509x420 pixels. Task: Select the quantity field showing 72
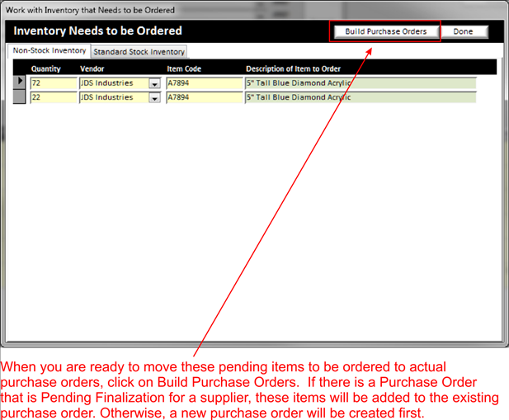pyautogui.click(x=54, y=83)
